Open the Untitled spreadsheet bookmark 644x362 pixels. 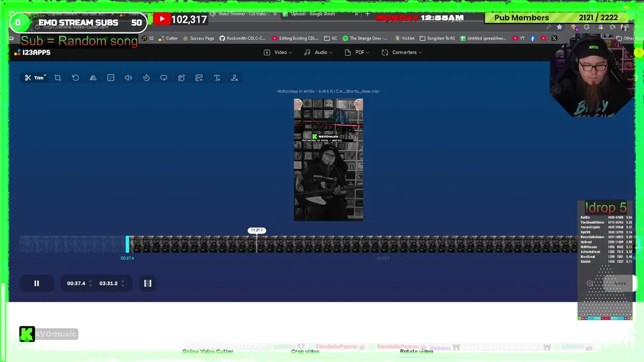coord(483,38)
